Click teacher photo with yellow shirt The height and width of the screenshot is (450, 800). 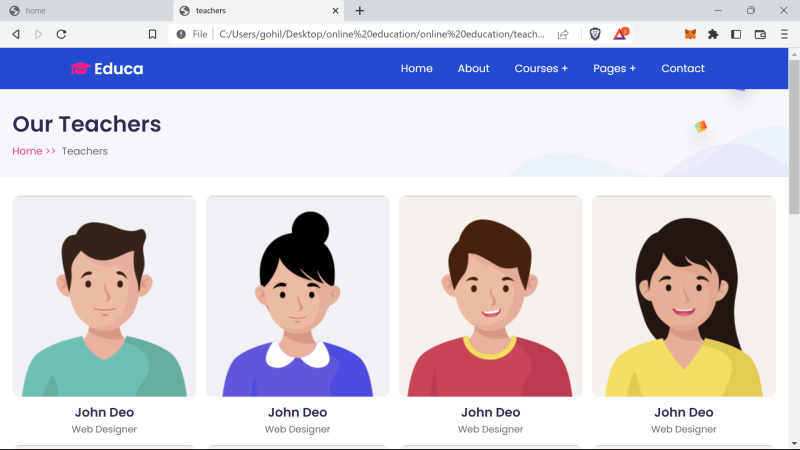coord(684,296)
